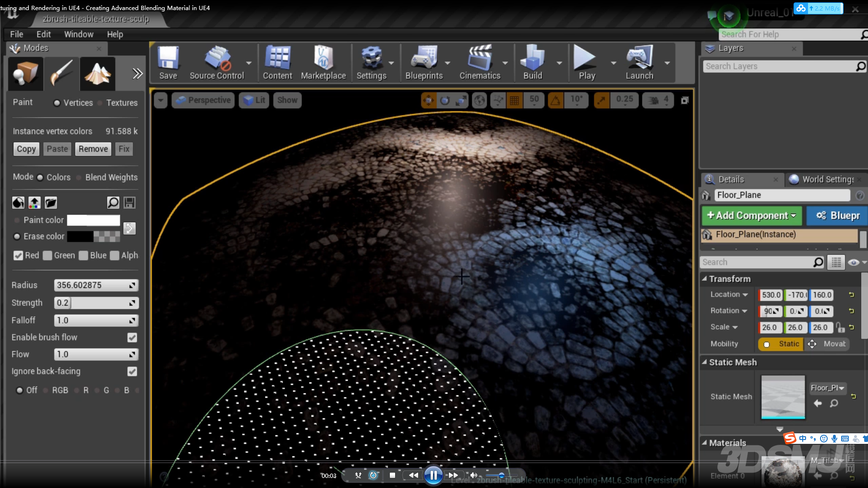The height and width of the screenshot is (488, 868).
Task: Launch the project on device
Action: 639,63
